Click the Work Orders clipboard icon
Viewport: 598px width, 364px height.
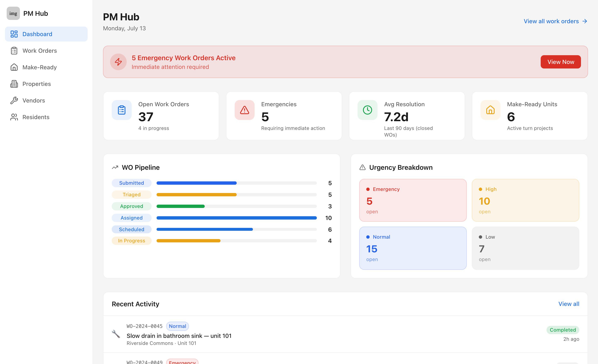click(x=14, y=51)
